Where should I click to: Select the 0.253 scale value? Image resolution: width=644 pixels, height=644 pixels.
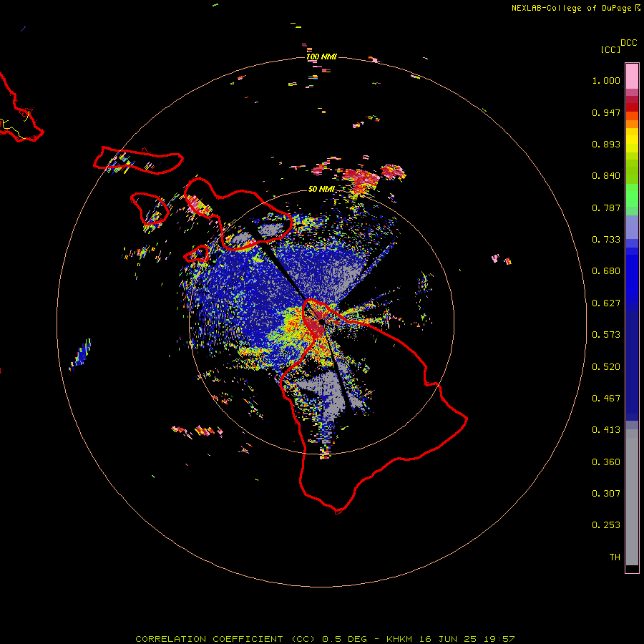[x=606, y=525]
